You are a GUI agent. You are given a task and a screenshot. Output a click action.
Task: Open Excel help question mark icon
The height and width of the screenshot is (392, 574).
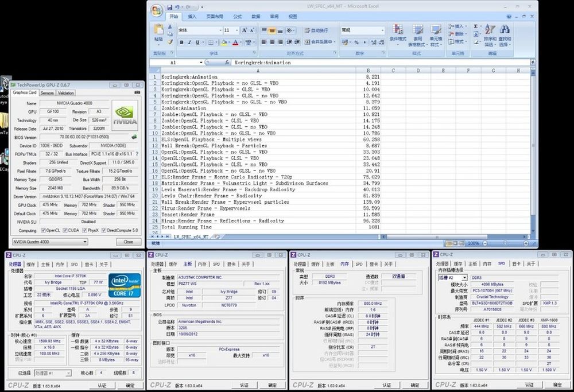(x=509, y=17)
